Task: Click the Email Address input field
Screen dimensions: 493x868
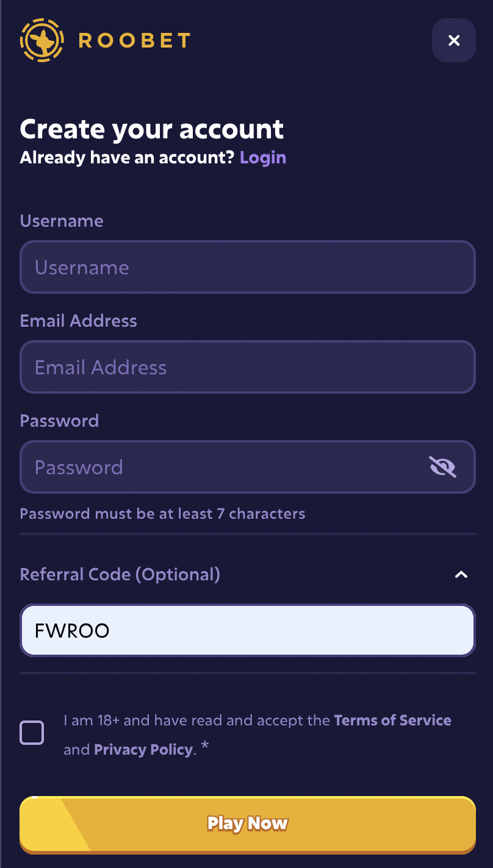Action: coord(246,367)
